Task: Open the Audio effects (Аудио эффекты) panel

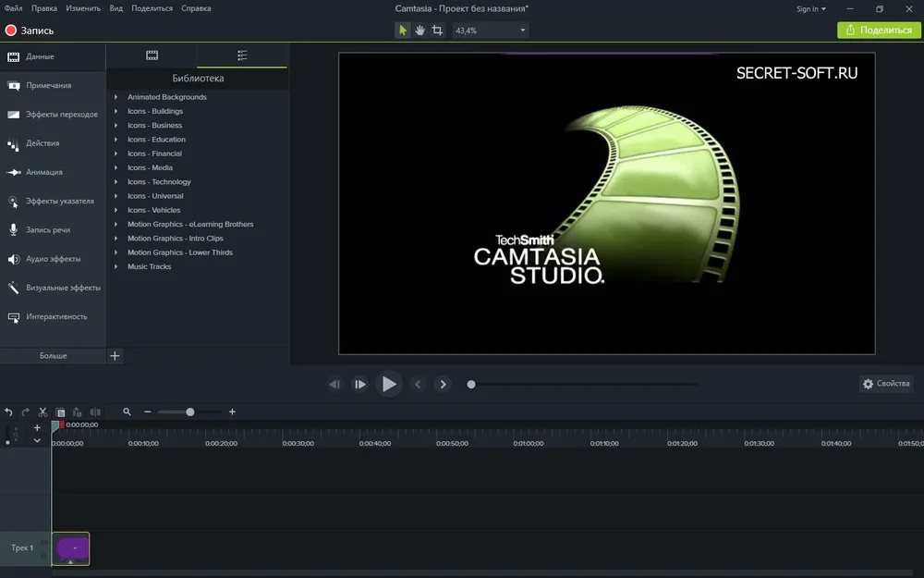Action: click(x=53, y=259)
